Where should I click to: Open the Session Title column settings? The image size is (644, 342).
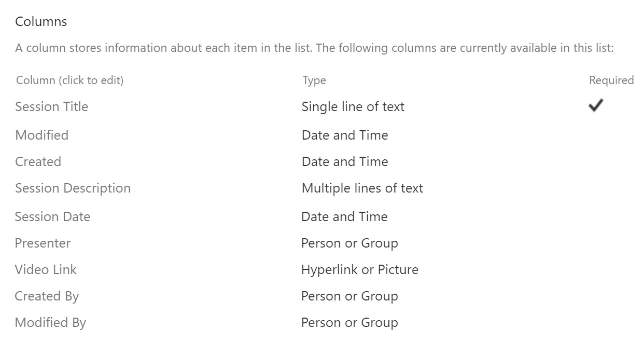tap(51, 106)
